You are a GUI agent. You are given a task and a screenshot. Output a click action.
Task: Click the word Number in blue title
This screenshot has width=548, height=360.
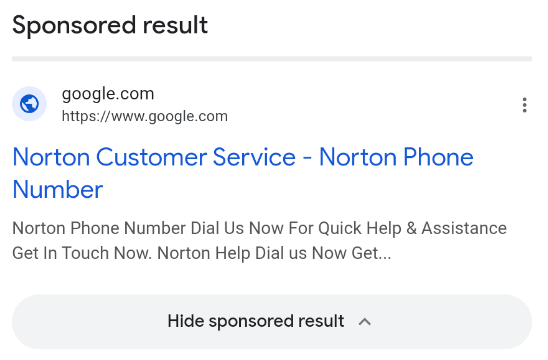(x=58, y=190)
